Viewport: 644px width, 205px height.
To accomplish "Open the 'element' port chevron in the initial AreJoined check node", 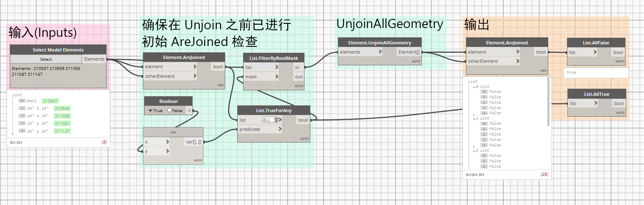I will pyautogui.click(x=195, y=67).
